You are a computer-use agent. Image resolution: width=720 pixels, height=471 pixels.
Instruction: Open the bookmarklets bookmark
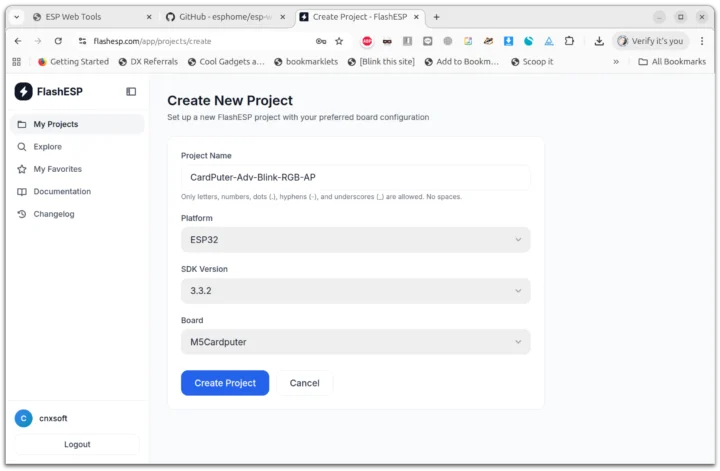[306, 62]
